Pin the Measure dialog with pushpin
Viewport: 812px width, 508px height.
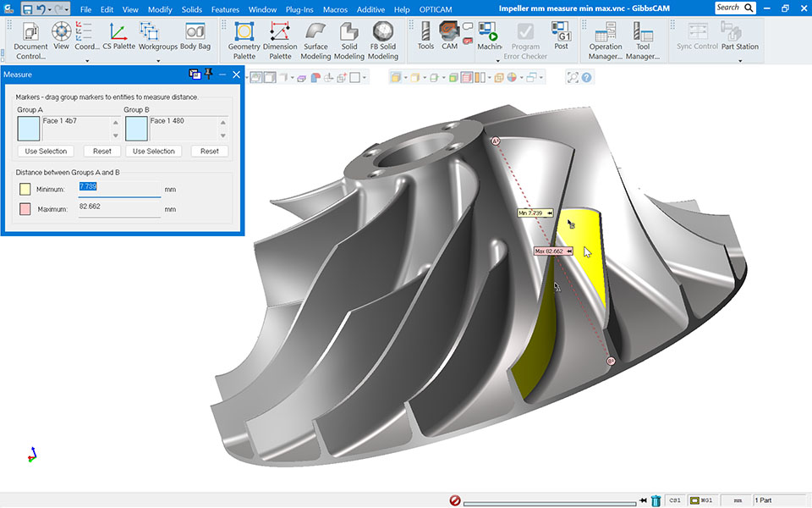[x=208, y=75]
